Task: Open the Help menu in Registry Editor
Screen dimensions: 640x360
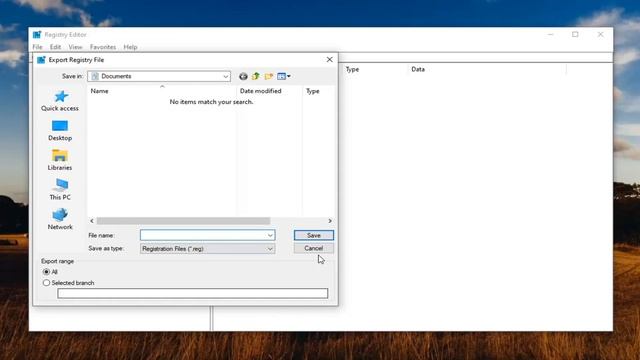Action: click(x=131, y=47)
